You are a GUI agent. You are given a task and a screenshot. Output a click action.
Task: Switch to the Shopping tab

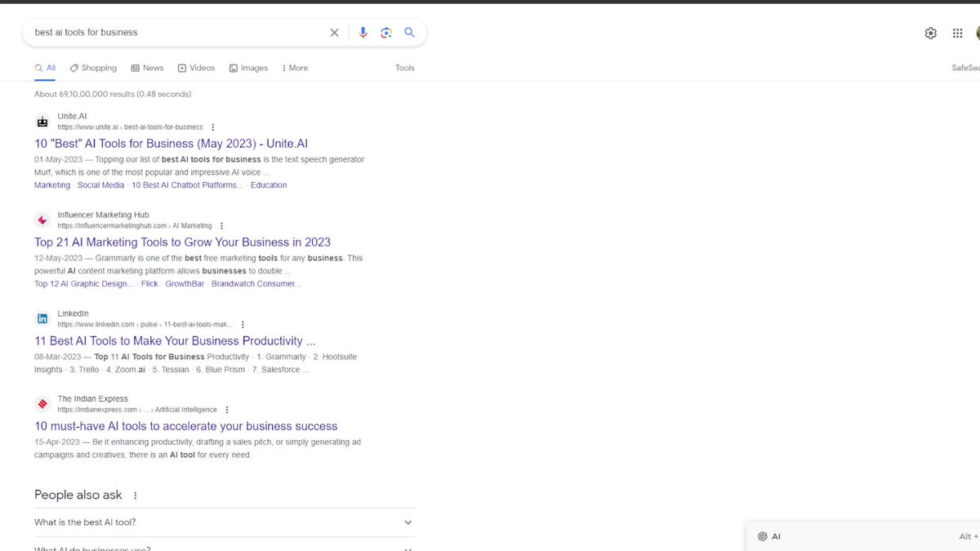pyautogui.click(x=93, y=68)
